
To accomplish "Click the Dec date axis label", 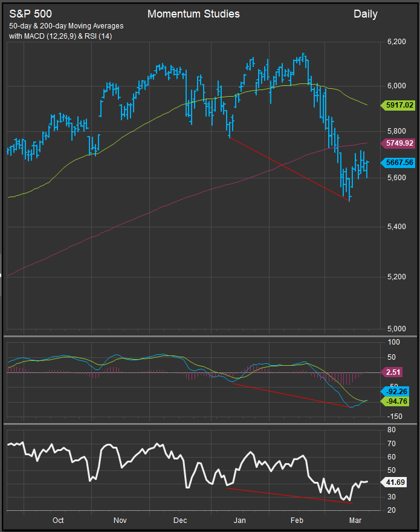I will tap(180, 521).
